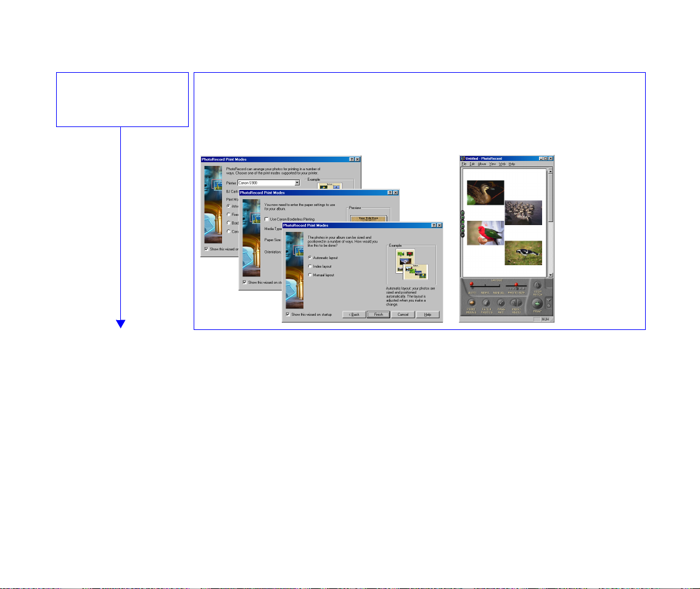Click the Photo Size slider knob

click(x=516, y=285)
